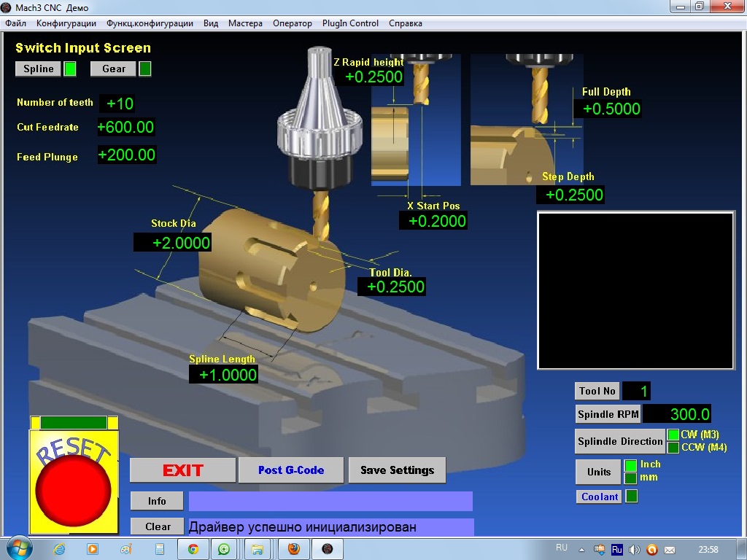Open Internet Explorer from the taskbar

coord(58,549)
